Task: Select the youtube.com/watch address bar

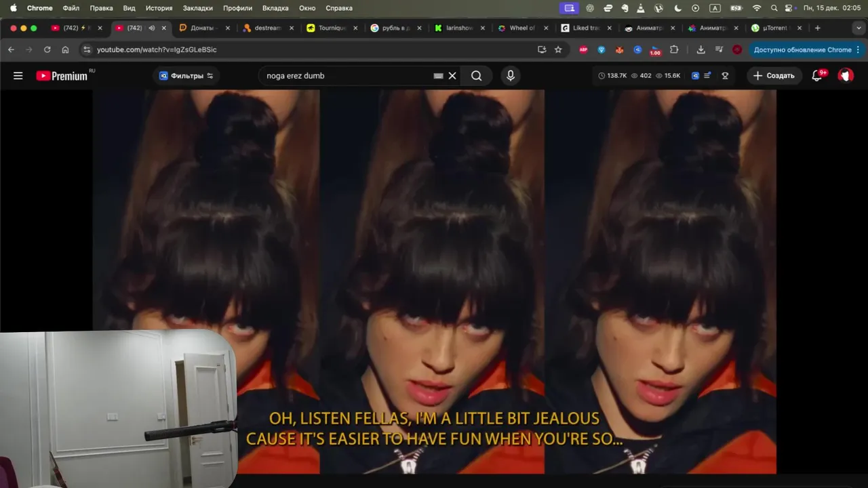Action: pos(312,49)
